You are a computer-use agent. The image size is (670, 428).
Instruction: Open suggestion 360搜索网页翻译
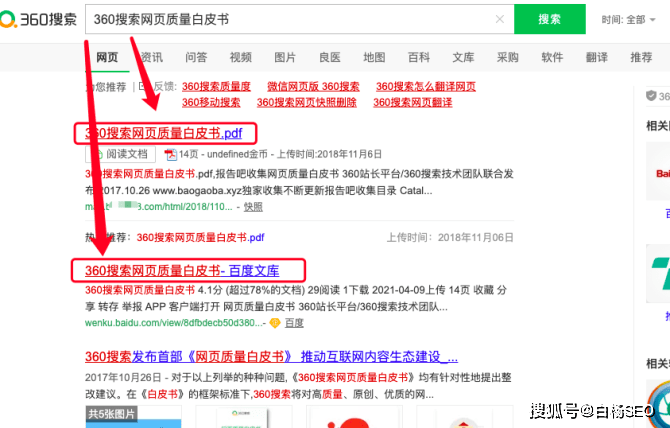coord(412,103)
